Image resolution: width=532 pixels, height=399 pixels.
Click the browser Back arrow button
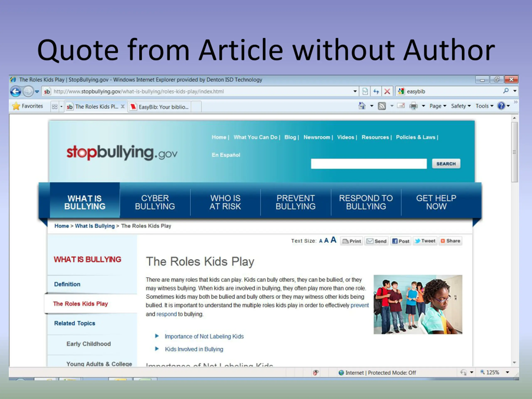[16, 91]
